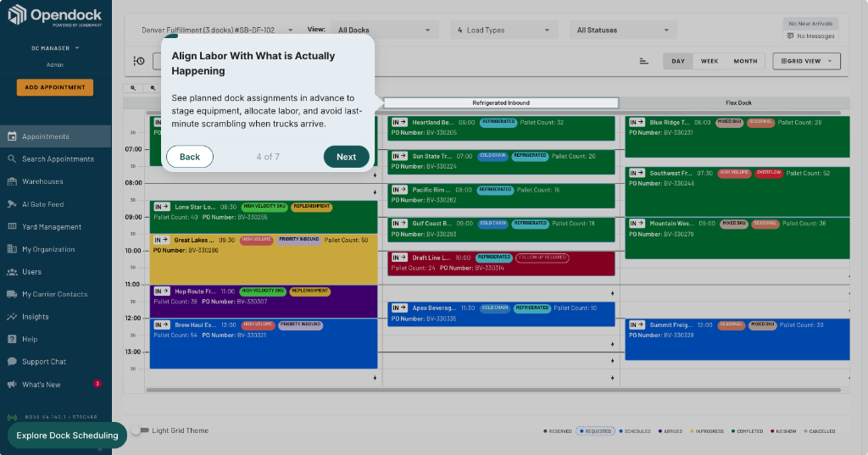868x455 pixels.
Task: Open the All Docks view dropdown
Action: coord(385,30)
